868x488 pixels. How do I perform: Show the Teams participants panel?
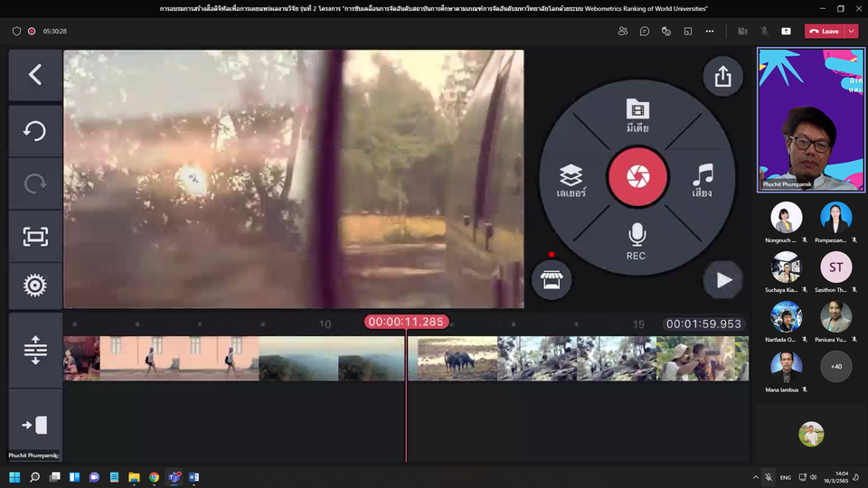[623, 31]
